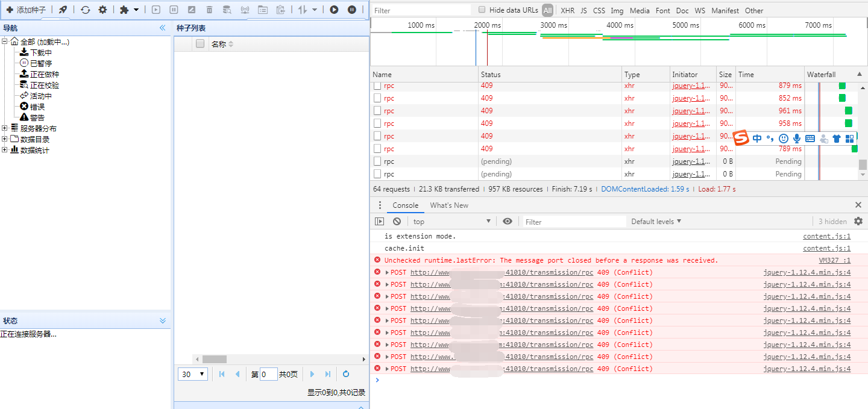This screenshot has height=409, width=868.
Task: Go to next page of torrent list
Action: 312,374
